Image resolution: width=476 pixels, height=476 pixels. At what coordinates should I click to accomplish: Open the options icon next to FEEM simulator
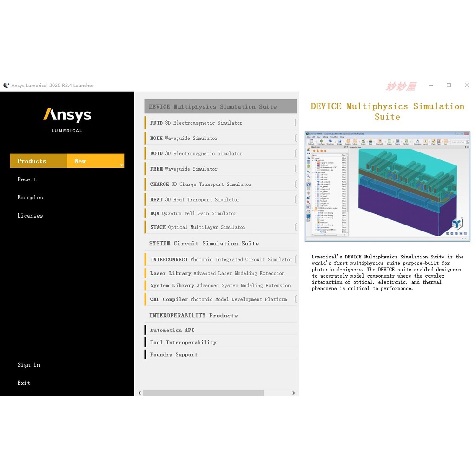[296, 168]
